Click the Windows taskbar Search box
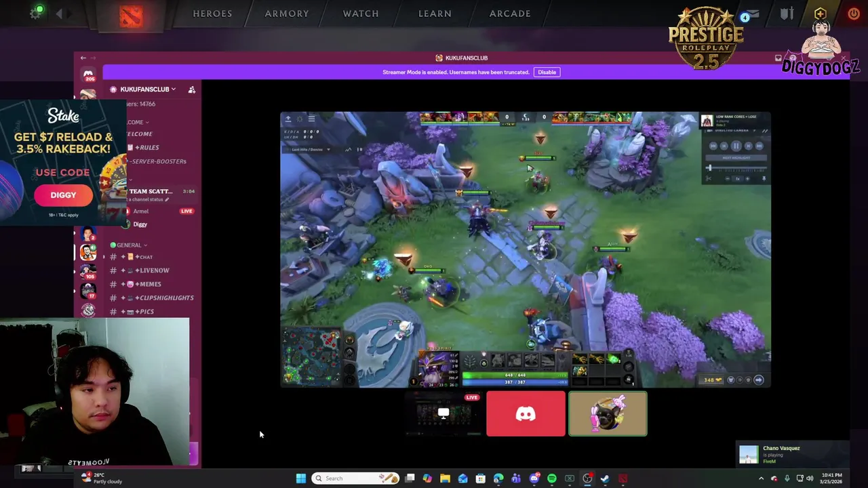This screenshot has height=488, width=868. pos(355,479)
